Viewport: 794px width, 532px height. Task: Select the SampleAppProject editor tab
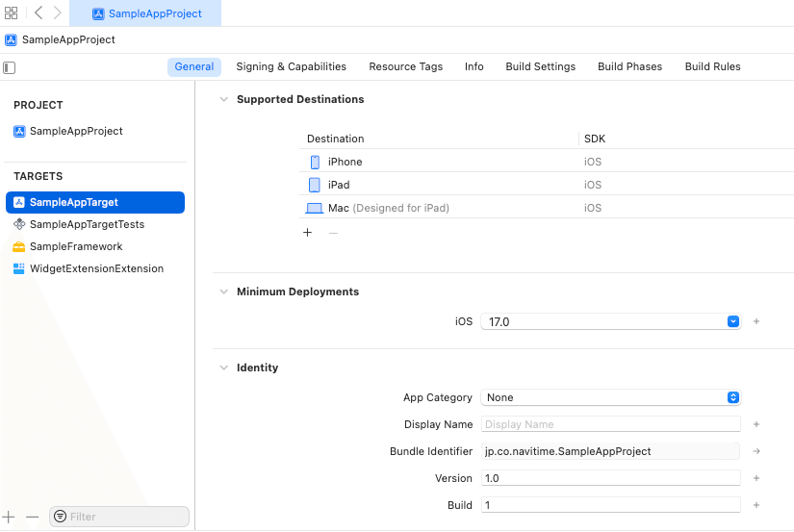coord(145,13)
